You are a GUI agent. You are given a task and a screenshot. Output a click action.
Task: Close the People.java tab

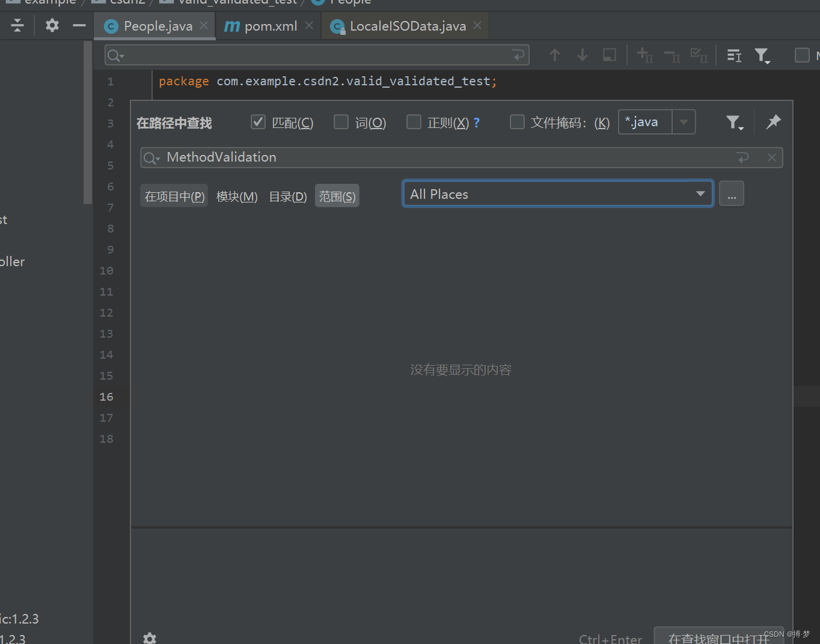tap(204, 26)
